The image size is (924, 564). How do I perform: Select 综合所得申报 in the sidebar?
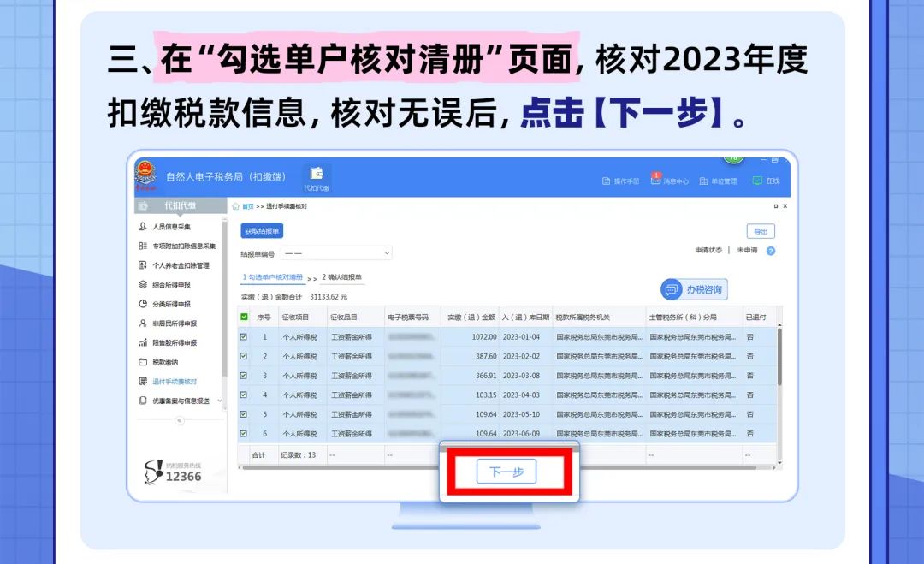[x=171, y=285]
